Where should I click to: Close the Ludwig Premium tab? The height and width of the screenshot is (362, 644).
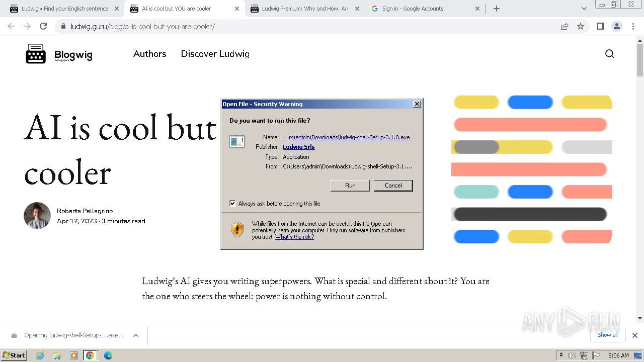coord(357,9)
